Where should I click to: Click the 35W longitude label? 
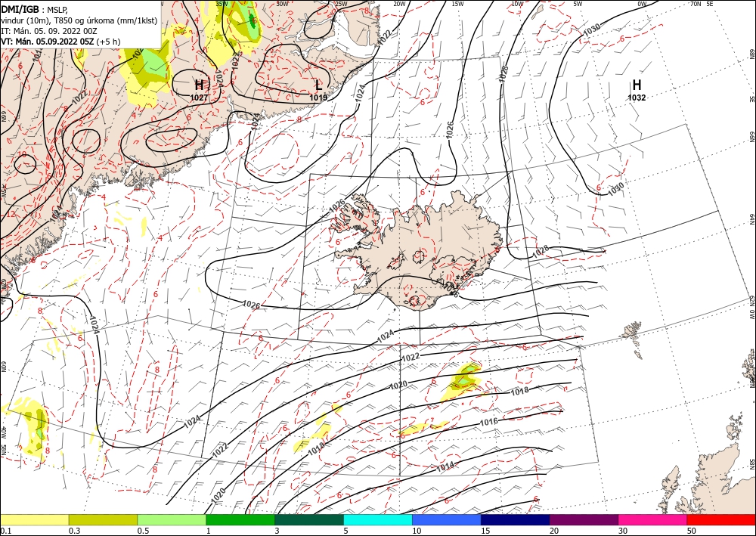(222, 3)
